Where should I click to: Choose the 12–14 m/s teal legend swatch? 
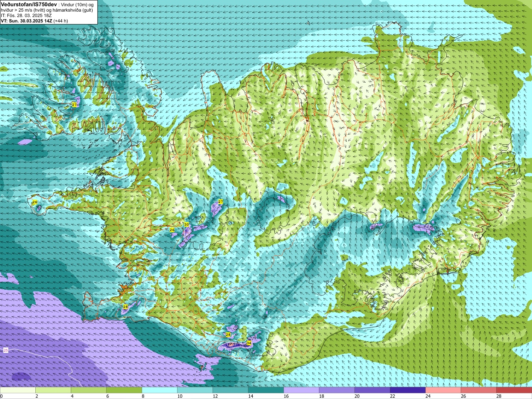tap(230, 390)
